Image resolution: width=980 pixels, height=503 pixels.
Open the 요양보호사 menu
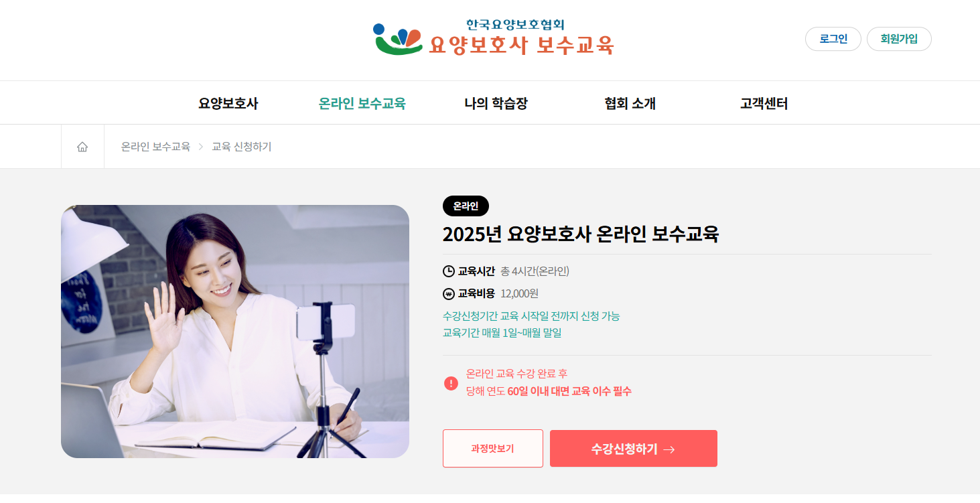coord(228,103)
